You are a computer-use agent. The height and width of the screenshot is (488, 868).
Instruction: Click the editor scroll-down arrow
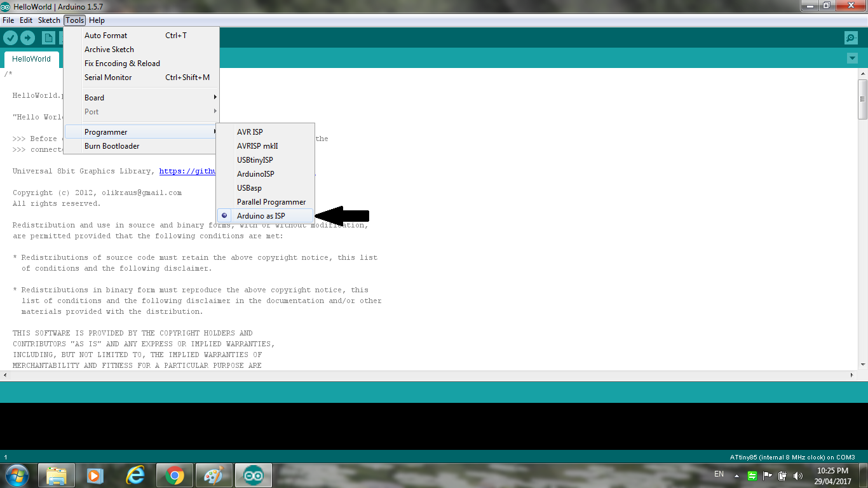(862, 365)
